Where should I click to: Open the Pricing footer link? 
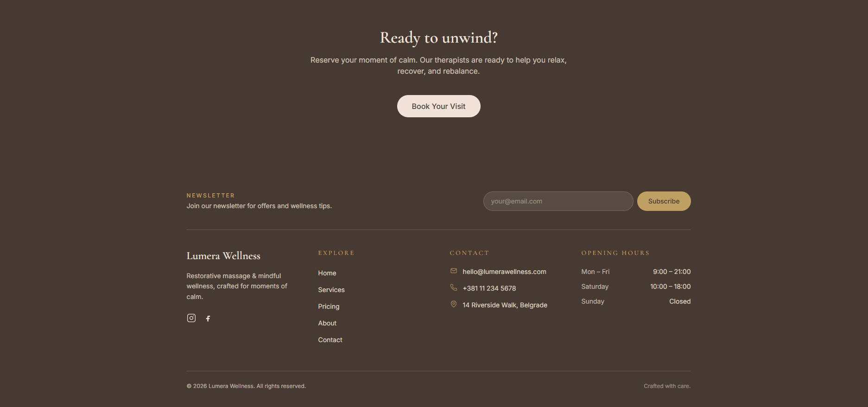tap(329, 306)
